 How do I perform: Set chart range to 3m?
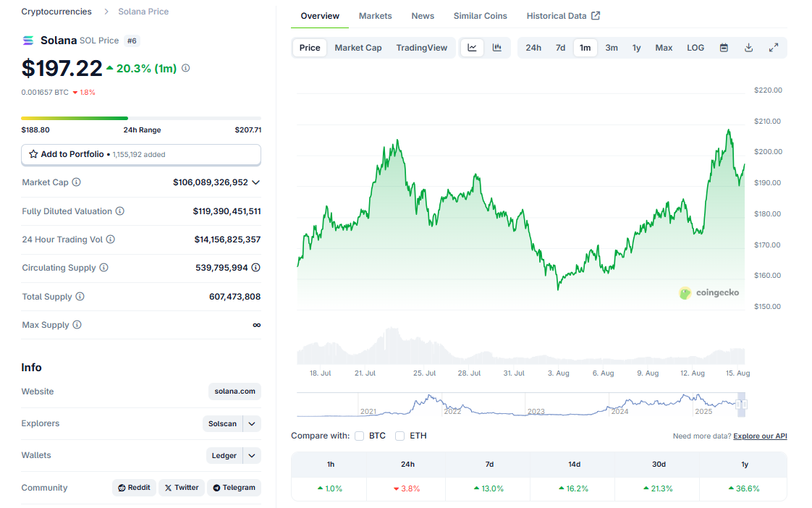pos(612,48)
